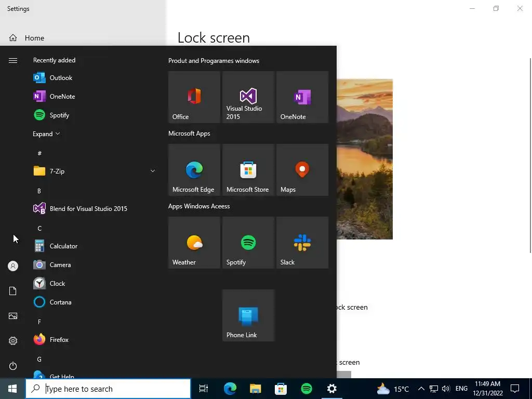Click the Office tile
Screen dimensions: 532x399
pyautogui.click(x=194, y=97)
